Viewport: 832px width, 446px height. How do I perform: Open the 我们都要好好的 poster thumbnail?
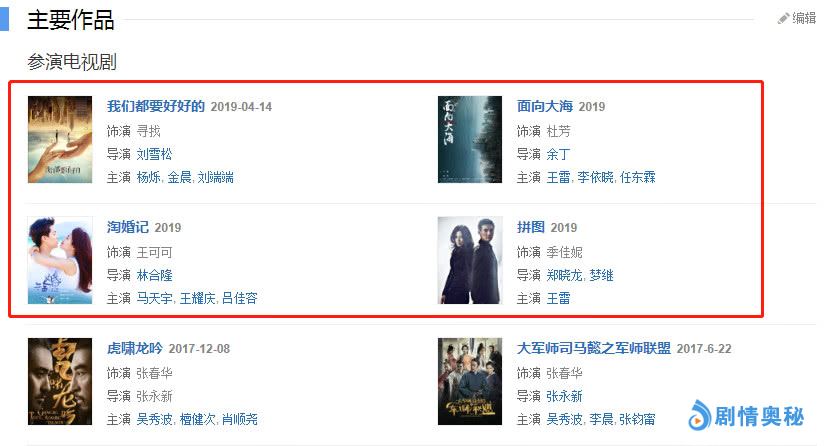coord(60,139)
